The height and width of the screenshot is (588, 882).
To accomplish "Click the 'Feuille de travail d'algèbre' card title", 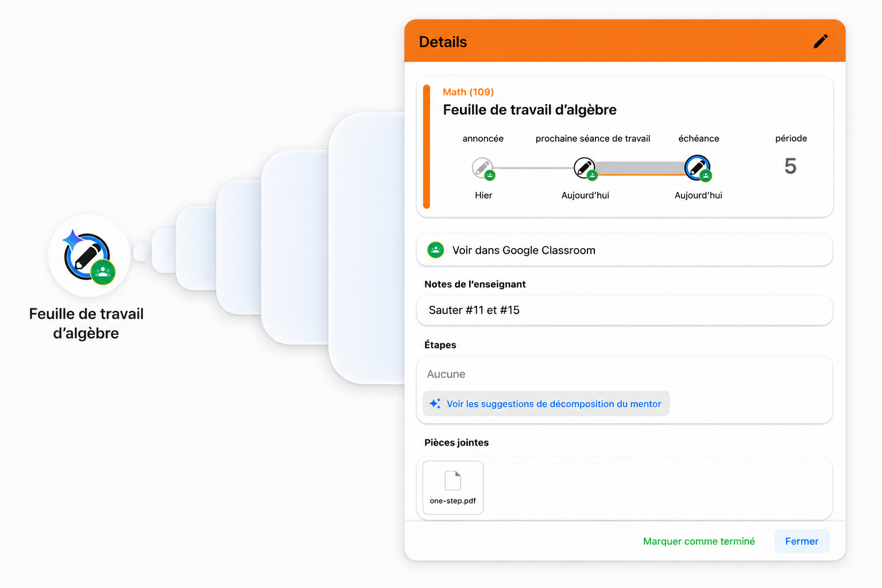I will pos(529,110).
